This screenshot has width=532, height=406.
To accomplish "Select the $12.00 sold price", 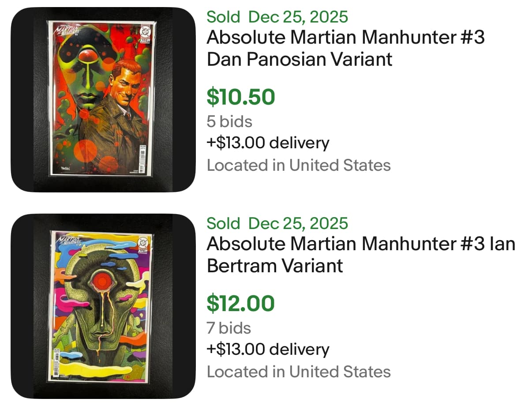I will (x=240, y=303).
